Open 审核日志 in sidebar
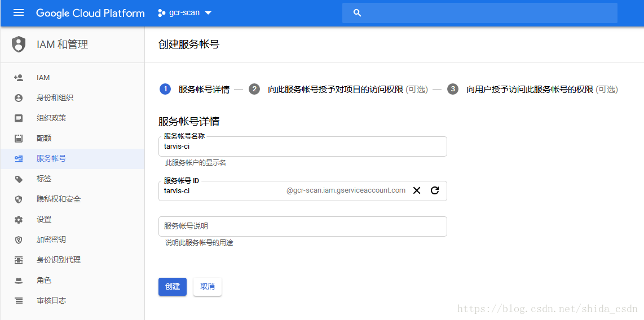This screenshot has width=644, height=320. 72,301
